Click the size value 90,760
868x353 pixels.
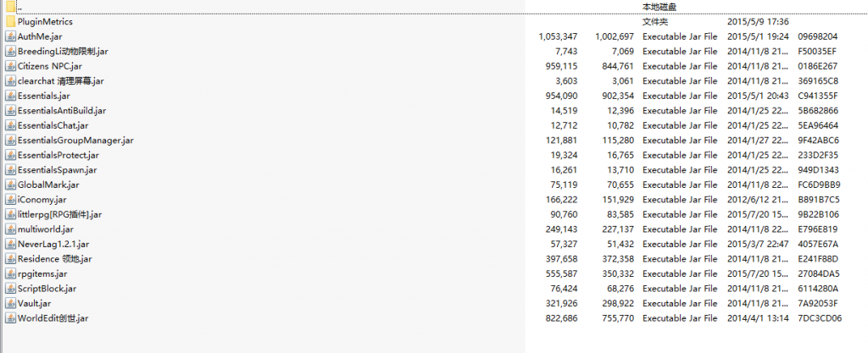pyautogui.click(x=563, y=214)
